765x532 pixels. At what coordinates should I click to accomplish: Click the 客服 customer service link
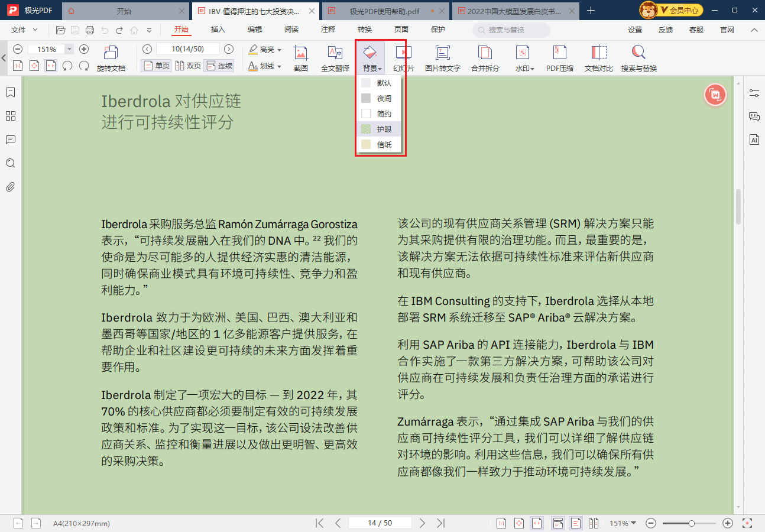click(x=696, y=30)
